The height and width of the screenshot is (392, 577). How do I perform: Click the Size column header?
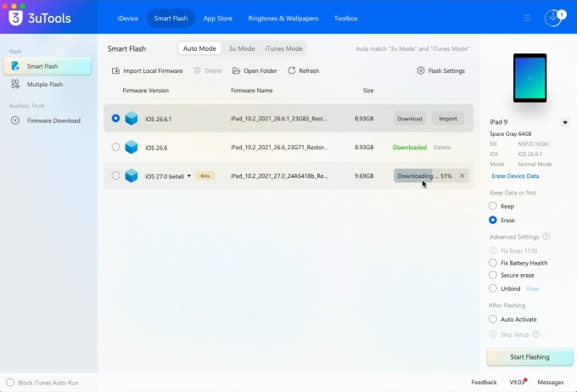tap(368, 90)
